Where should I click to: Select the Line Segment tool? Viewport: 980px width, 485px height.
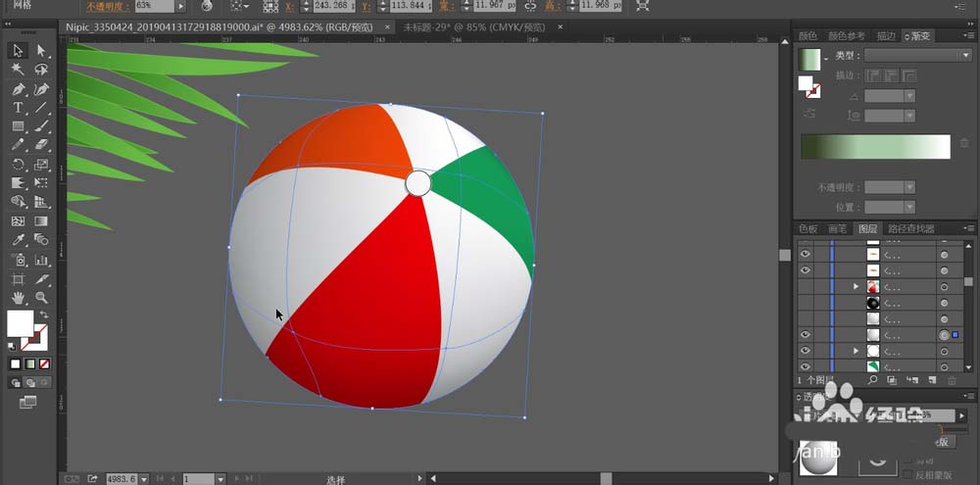41,108
